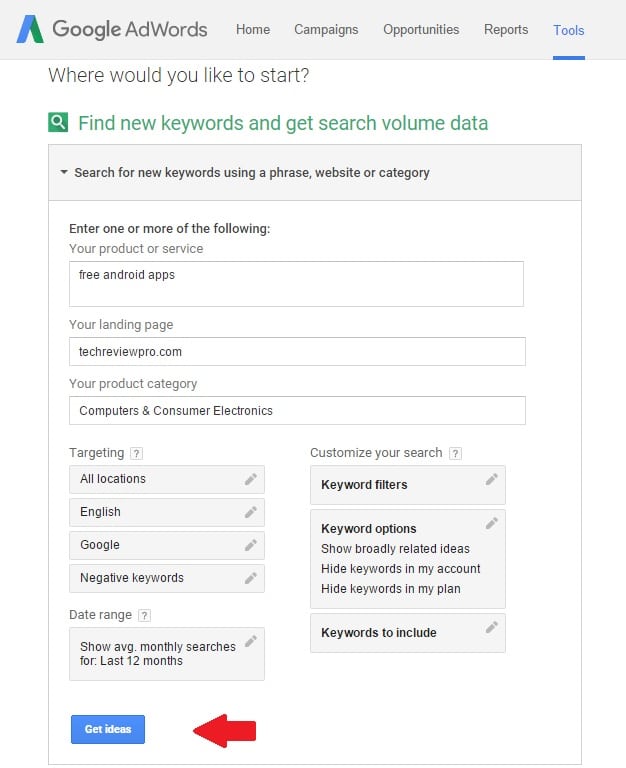The height and width of the screenshot is (768, 626).
Task: Click the Get ideas button
Action: 108,729
